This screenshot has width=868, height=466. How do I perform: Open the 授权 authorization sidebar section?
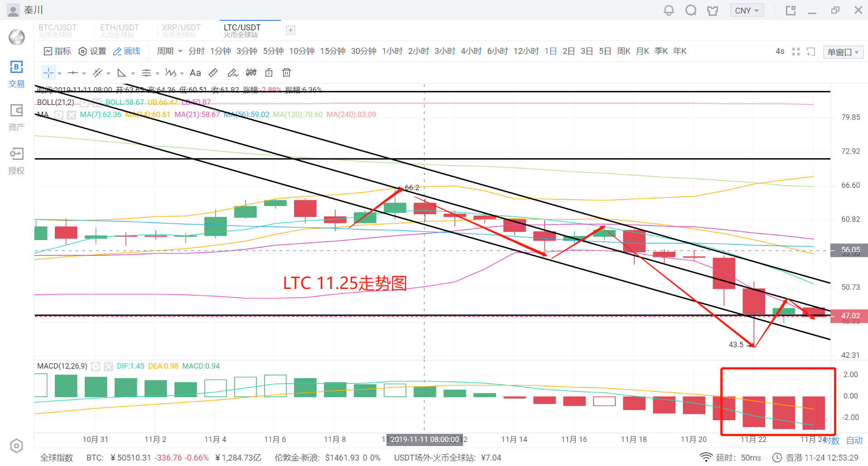click(x=16, y=161)
